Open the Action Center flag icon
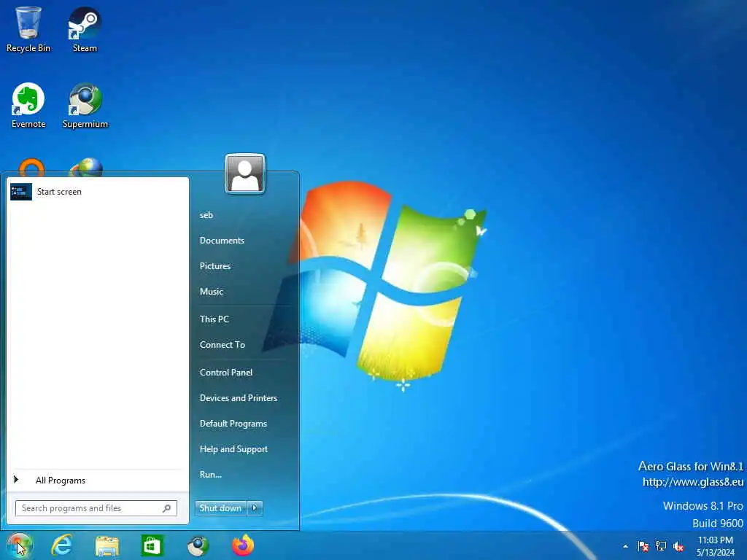The width and height of the screenshot is (747, 560). 643,546
